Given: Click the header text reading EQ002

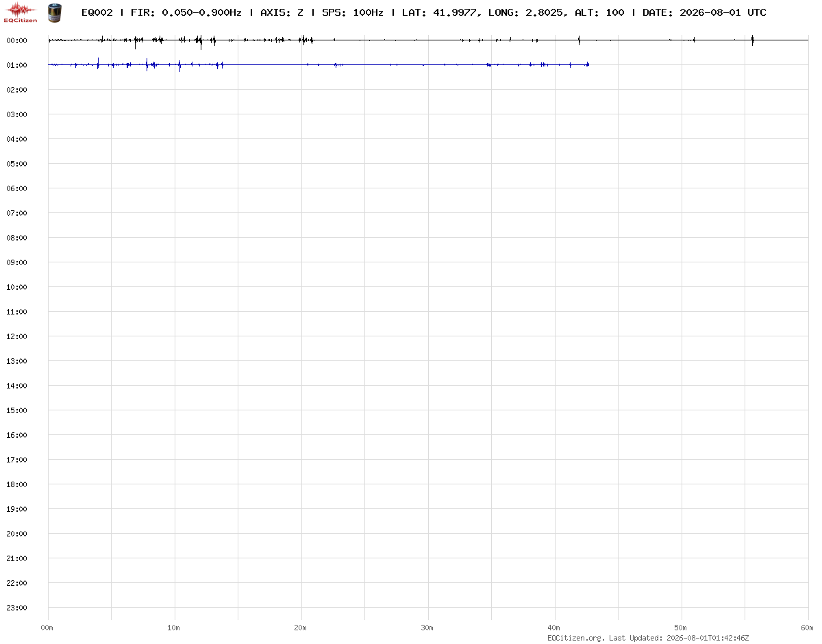Looking at the screenshot, I should point(97,12).
